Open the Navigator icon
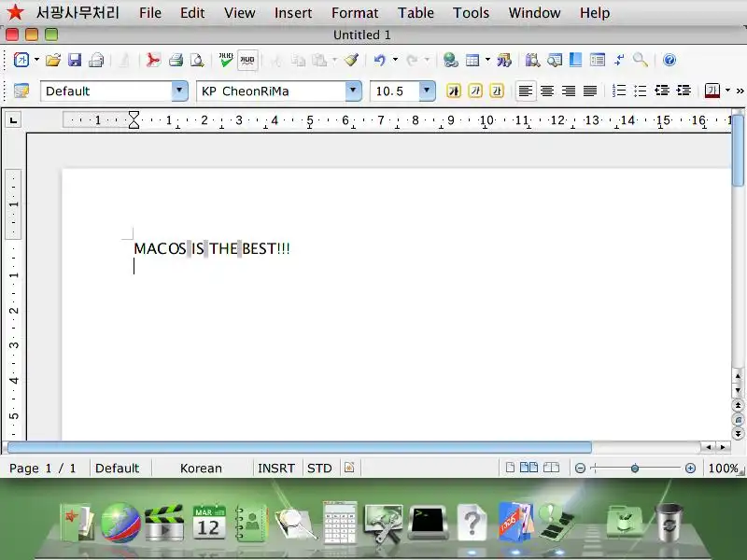This screenshot has height=560, width=747. pos(555,60)
